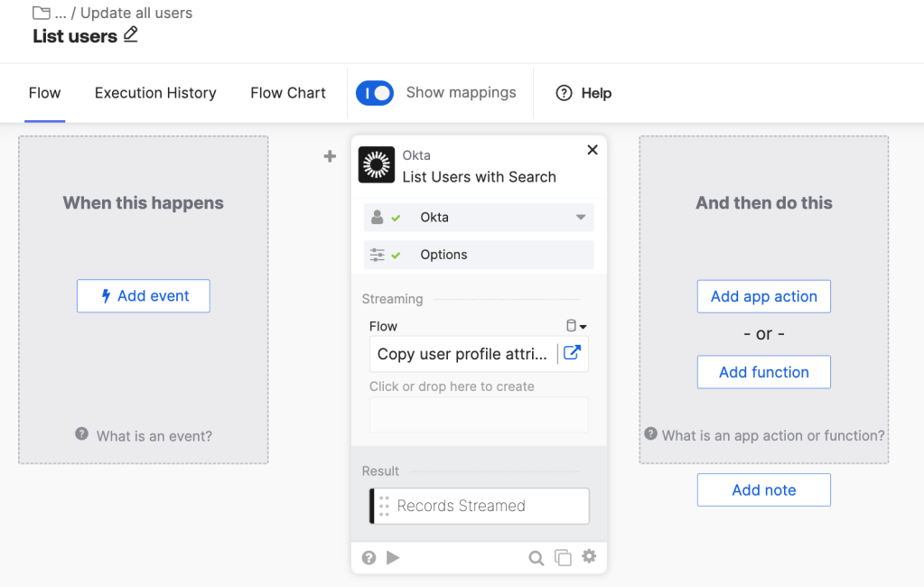Search within the Okta card
924x587 pixels.
(537, 557)
